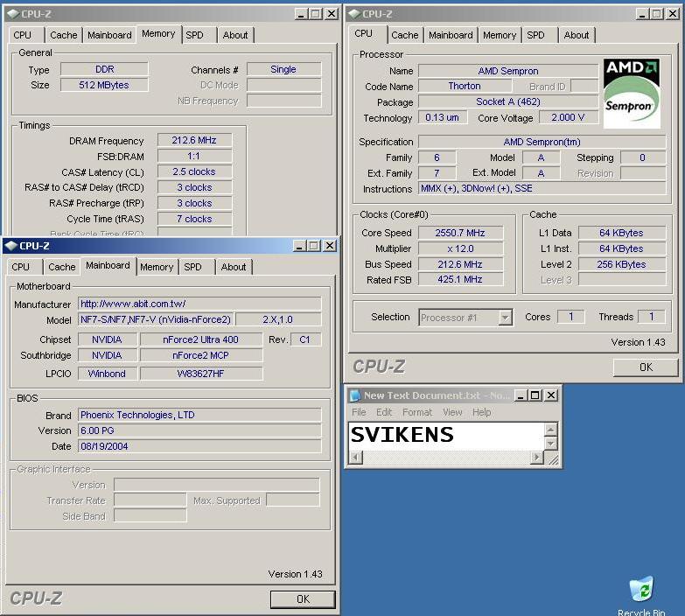685x616 pixels.
Task: Click the W83627HF LPCIO value
Action: (x=200, y=374)
